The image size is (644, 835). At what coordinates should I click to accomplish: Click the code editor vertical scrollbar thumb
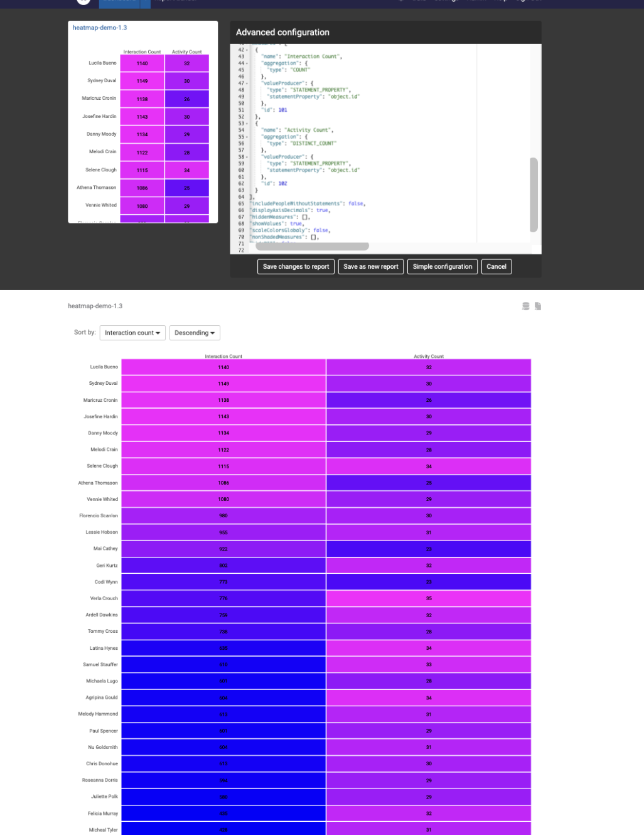tap(534, 195)
